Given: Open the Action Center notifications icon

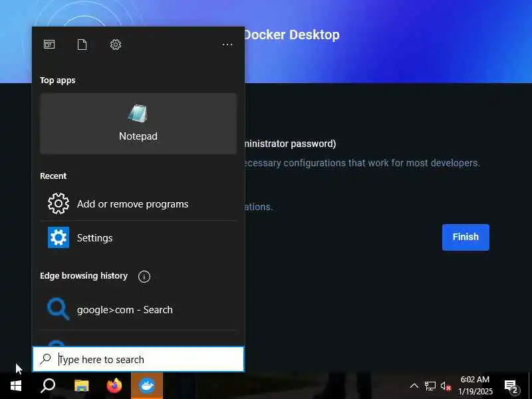Looking at the screenshot, I should point(511,386).
